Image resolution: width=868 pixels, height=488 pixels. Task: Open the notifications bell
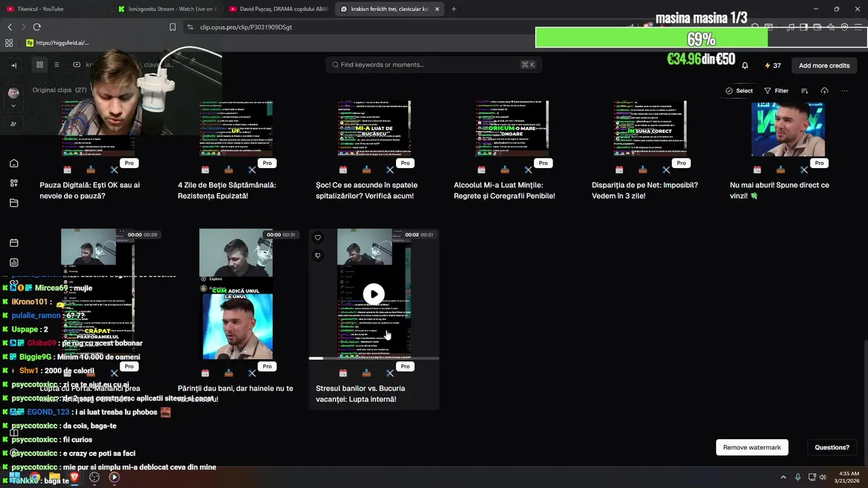pos(745,66)
